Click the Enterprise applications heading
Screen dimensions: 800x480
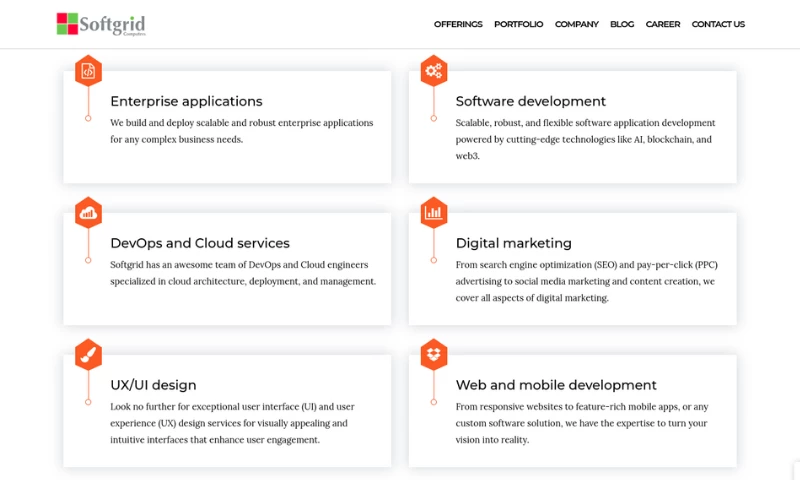click(186, 101)
